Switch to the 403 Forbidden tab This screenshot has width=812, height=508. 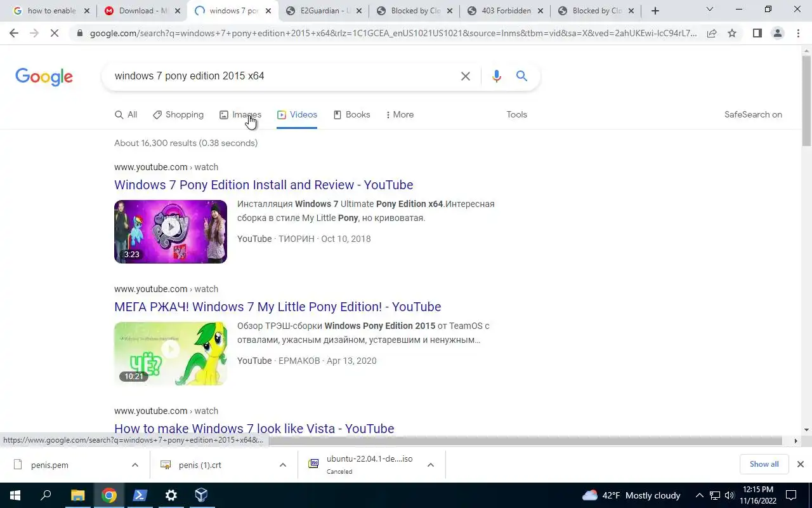tap(504, 11)
